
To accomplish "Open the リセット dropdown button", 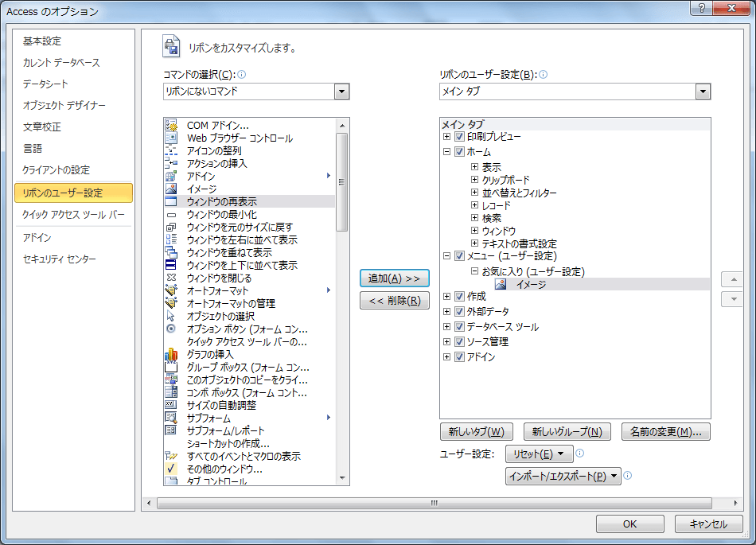I will tap(539, 454).
